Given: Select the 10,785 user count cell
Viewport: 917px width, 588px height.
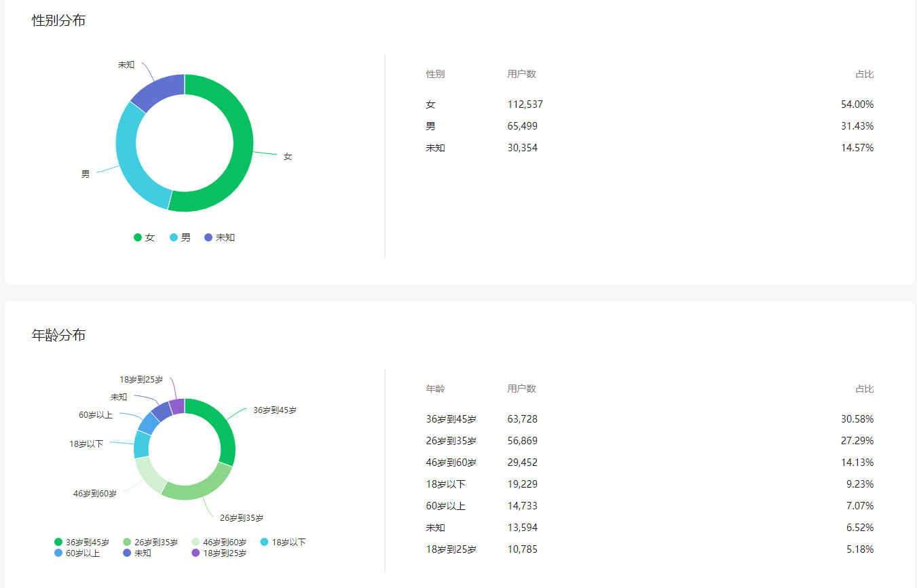Looking at the screenshot, I should [523, 549].
